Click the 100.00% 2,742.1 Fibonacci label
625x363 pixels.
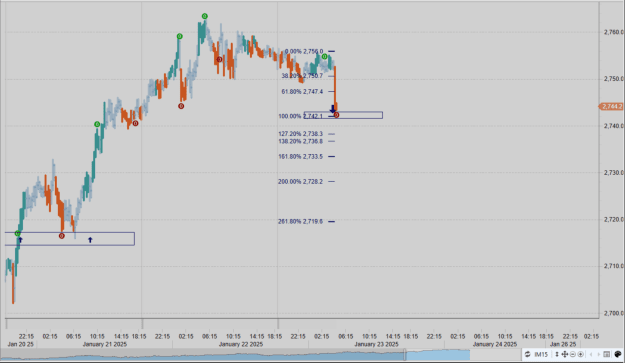pos(301,116)
